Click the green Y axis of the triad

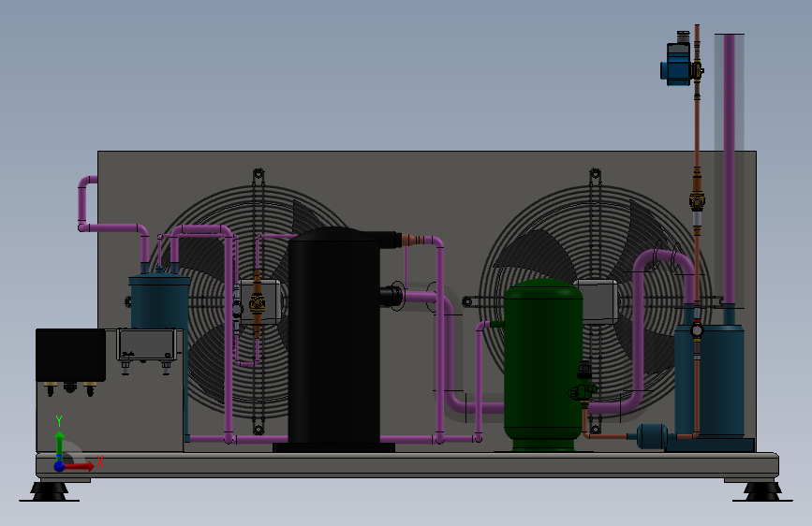(60, 445)
